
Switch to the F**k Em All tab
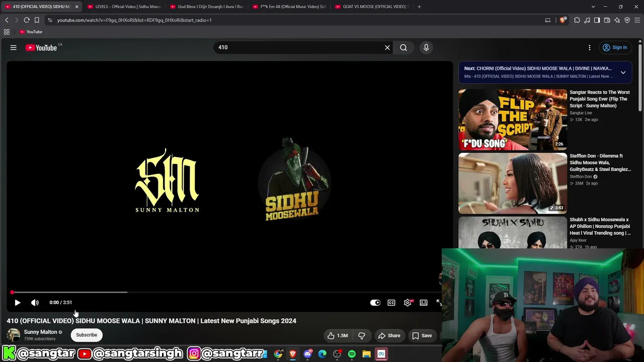(x=288, y=7)
